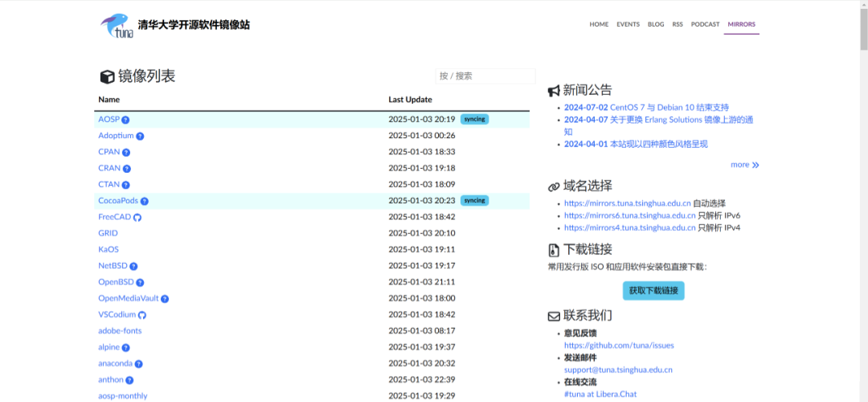Open the #tuna at Libera.Chat link
The height and width of the screenshot is (402, 868).
click(x=600, y=394)
